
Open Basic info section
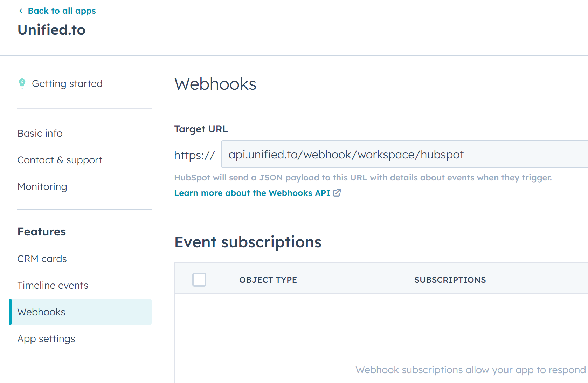click(40, 134)
